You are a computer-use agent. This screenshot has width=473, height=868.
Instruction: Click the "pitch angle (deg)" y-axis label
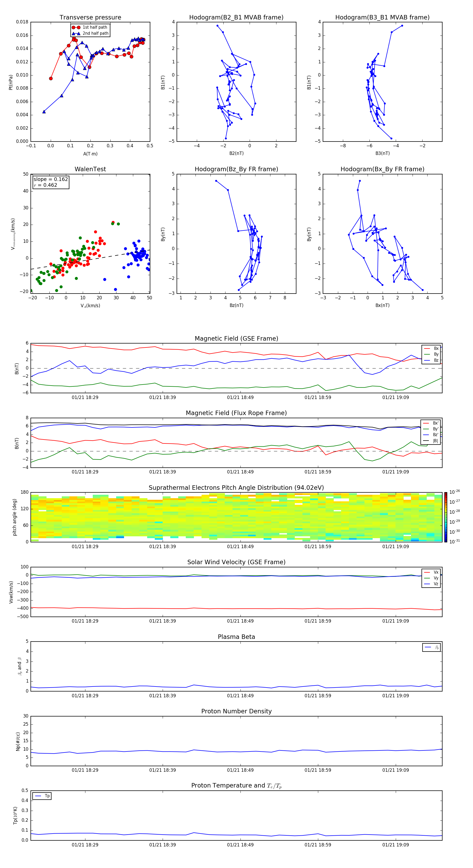click(14, 517)
